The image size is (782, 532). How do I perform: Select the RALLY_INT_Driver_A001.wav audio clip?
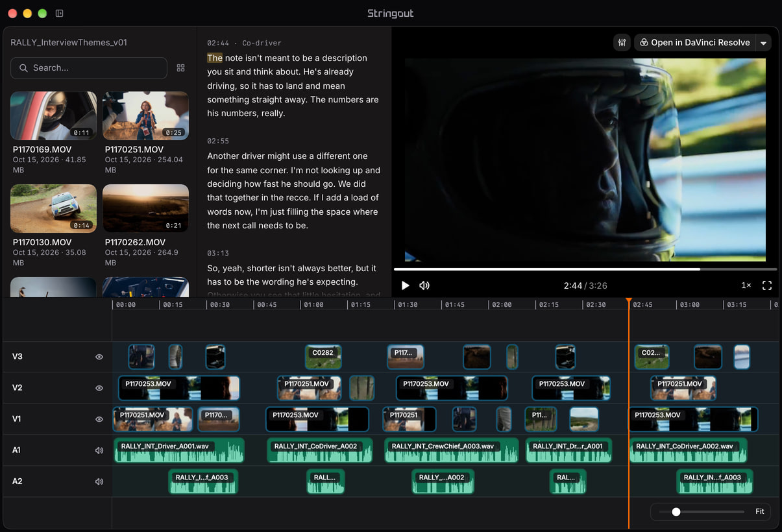[179, 450]
